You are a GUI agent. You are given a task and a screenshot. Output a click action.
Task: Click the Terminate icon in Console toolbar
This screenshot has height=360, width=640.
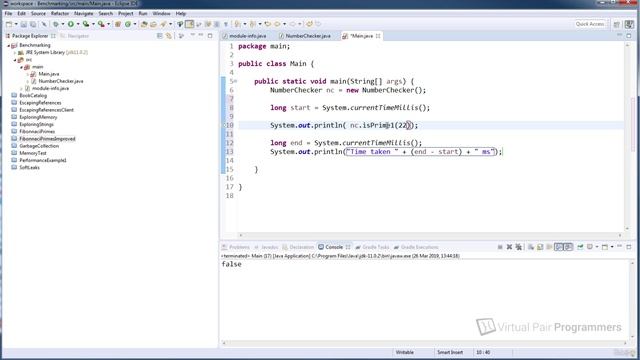tap(500, 247)
